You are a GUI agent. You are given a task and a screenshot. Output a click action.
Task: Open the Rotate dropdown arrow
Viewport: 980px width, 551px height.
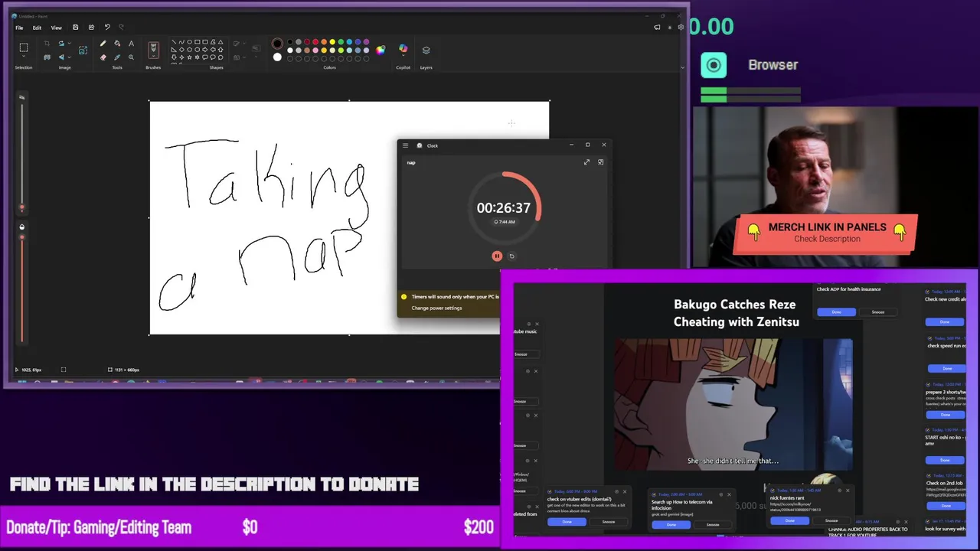(69, 43)
